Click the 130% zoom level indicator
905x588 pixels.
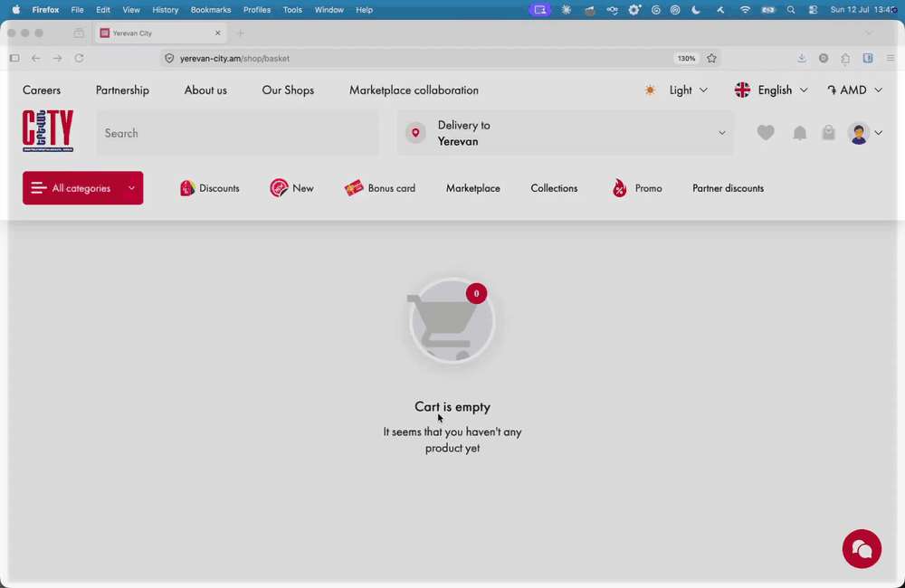(686, 58)
